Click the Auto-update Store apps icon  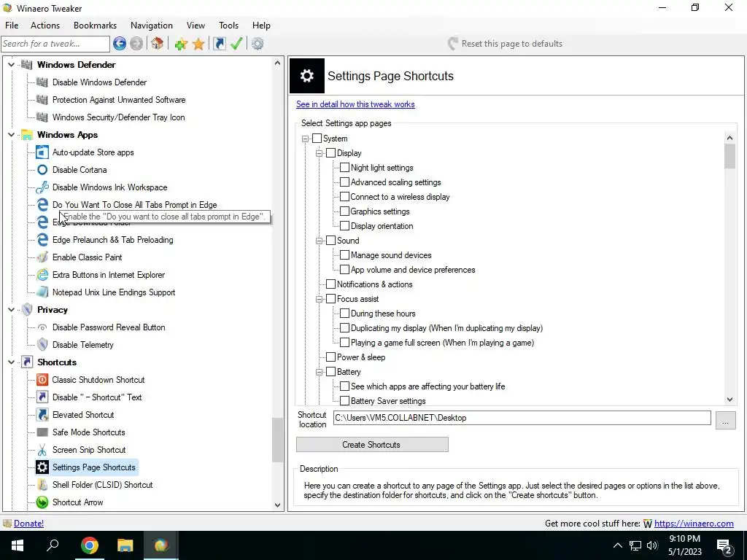(x=42, y=152)
